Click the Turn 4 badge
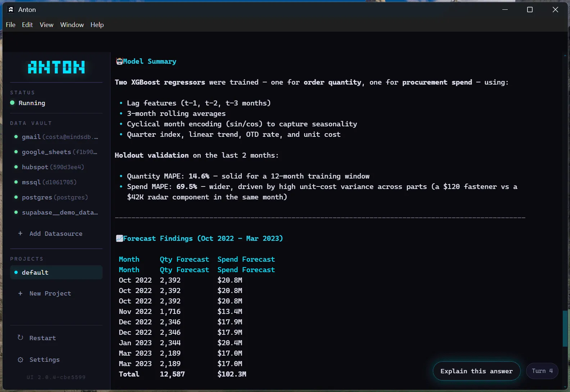The image size is (570, 392). pyautogui.click(x=542, y=371)
